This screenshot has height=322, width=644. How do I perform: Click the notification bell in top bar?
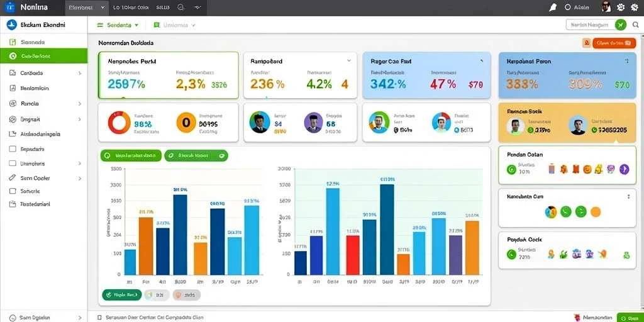coord(553,8)
